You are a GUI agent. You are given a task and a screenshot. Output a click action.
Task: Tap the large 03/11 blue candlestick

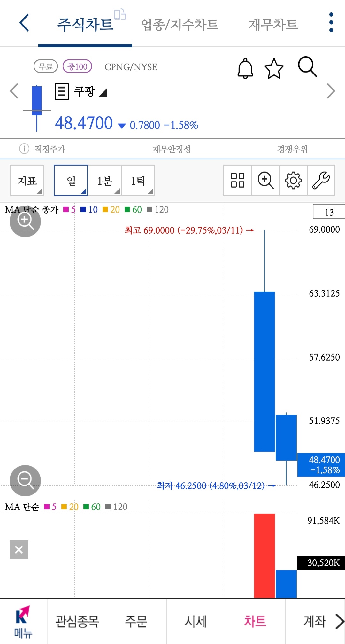point(264,372)
